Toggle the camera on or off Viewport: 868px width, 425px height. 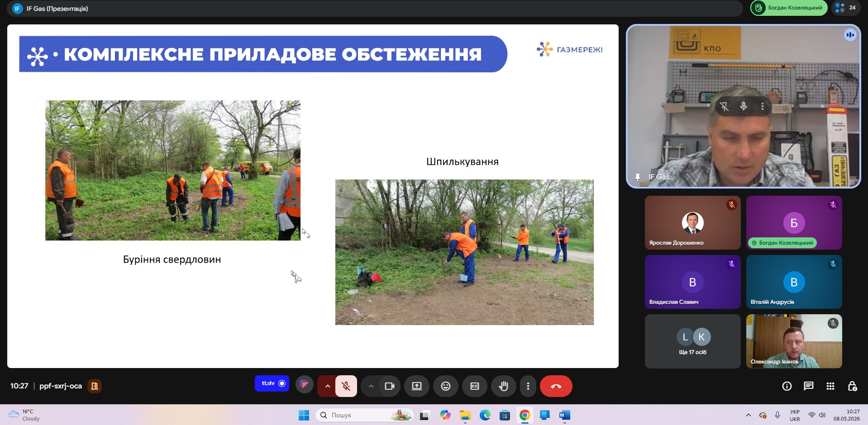pyautogui.click(x=390, y=386)
